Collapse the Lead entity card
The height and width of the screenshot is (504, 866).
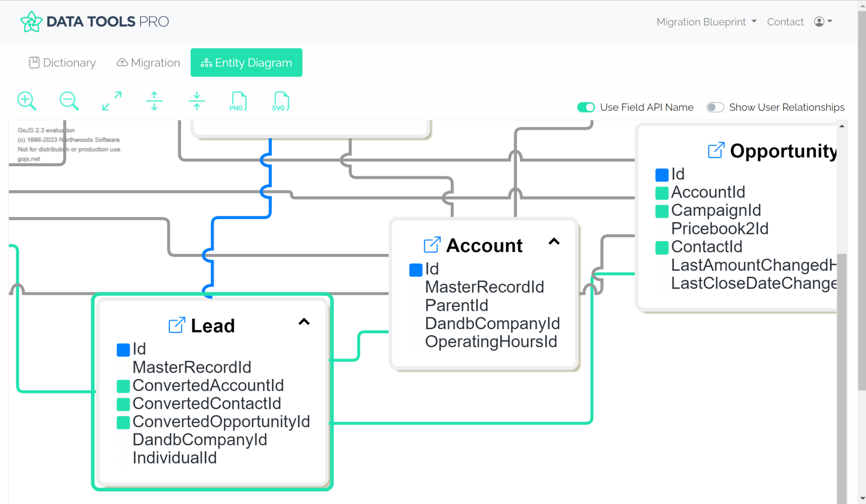(x=304, y=322)
